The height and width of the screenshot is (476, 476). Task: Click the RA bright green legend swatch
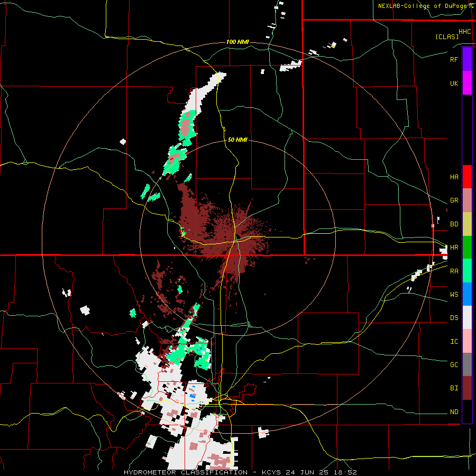(x=467, y=271)
